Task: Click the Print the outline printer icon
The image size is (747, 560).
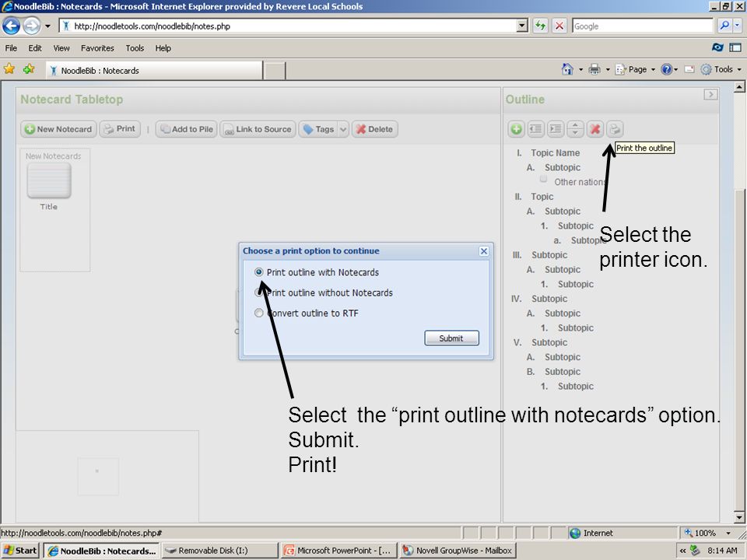Action: (615, 128)
